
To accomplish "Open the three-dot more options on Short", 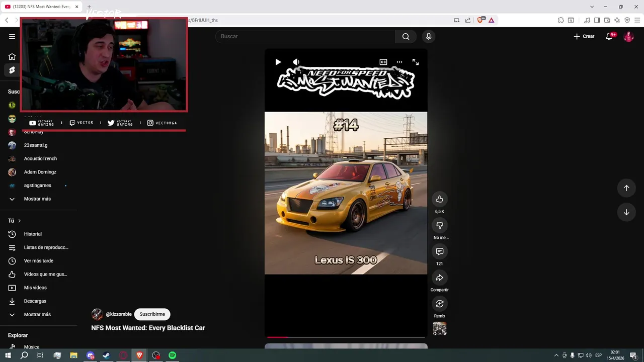I will coord(399,62).
